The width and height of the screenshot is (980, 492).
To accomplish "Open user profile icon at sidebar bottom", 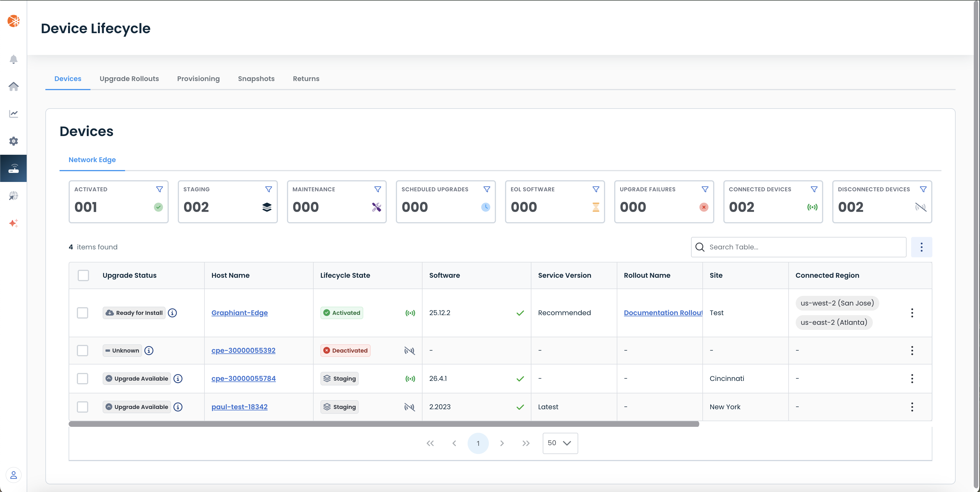I will tap(13, 475).
